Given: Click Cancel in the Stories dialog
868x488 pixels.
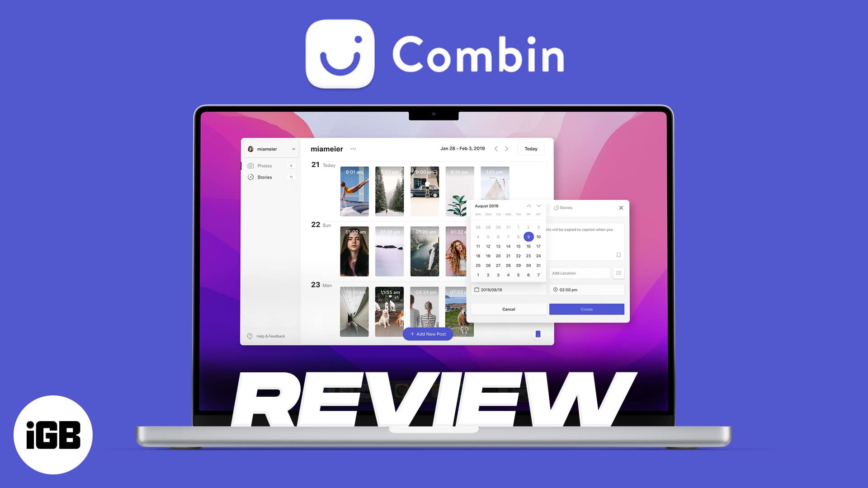Looking at the screenshot, I should (508, 309).
